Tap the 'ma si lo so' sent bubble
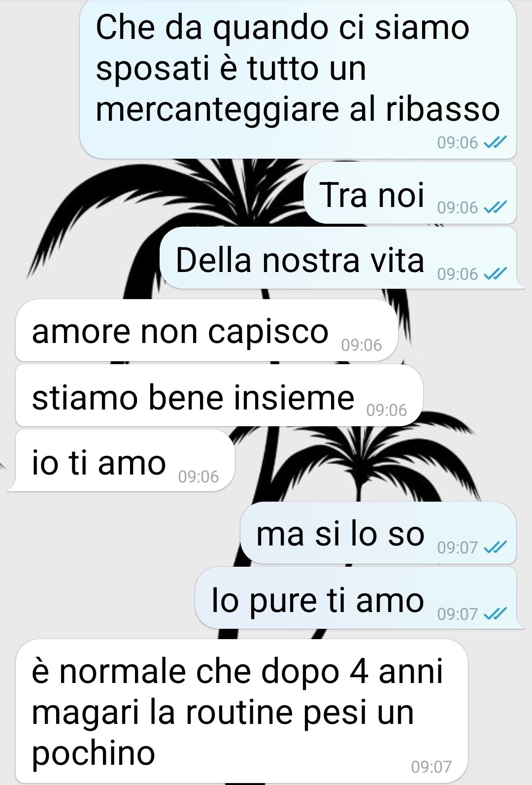Viewport: 532px width, 785px height. [378, 533]
